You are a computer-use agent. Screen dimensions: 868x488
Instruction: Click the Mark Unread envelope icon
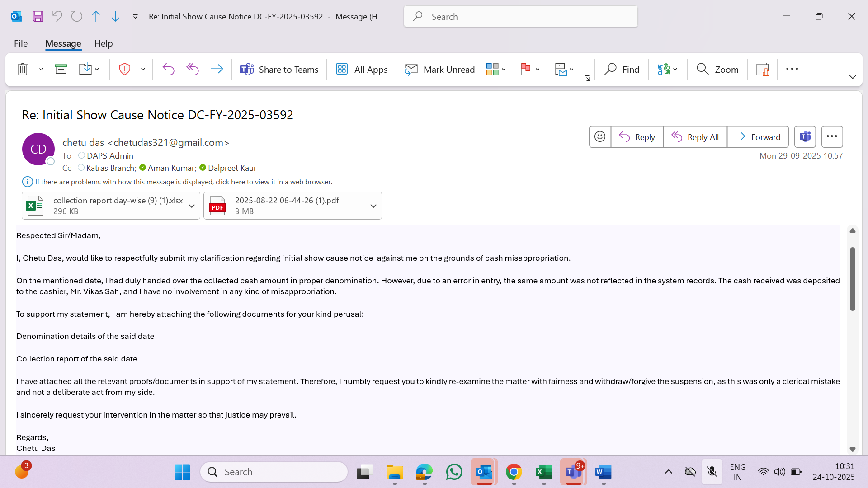pyautogui.click(x=411, y=70)
